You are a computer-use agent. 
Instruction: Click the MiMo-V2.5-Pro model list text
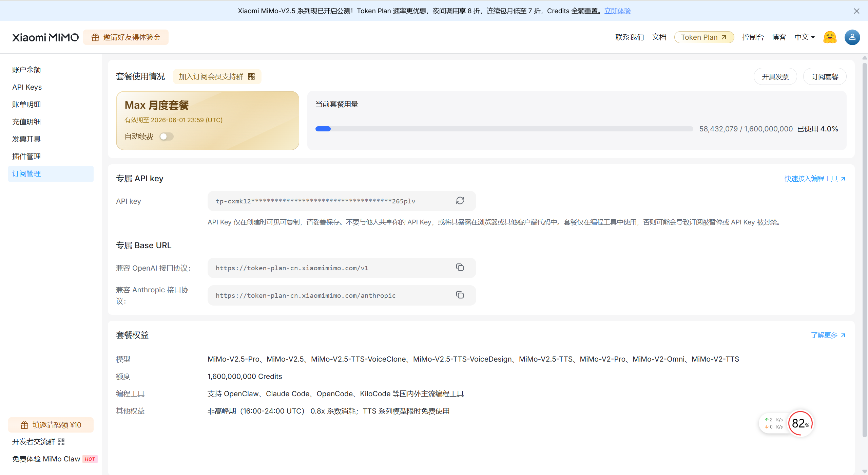[473, 359]
